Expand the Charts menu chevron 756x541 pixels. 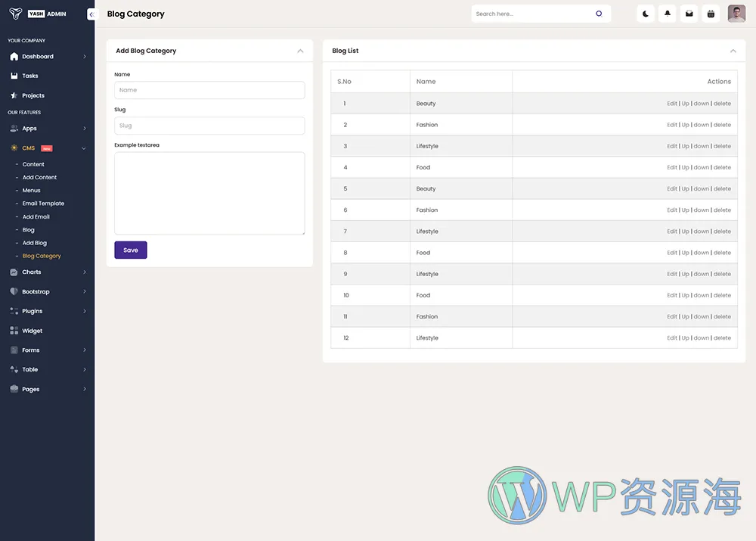coord(85,272)
